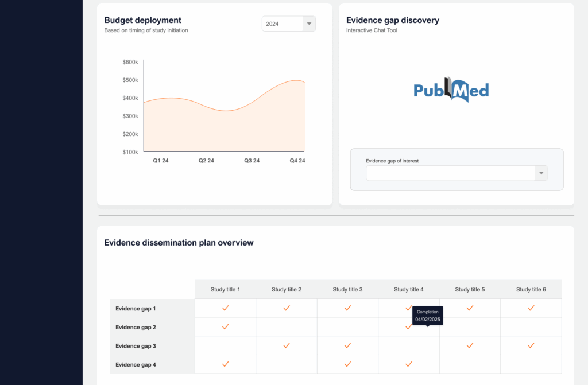Click the Evidence gap 1 row label
This screenshot has width=588, height=385.
click(x=136, y=309)
